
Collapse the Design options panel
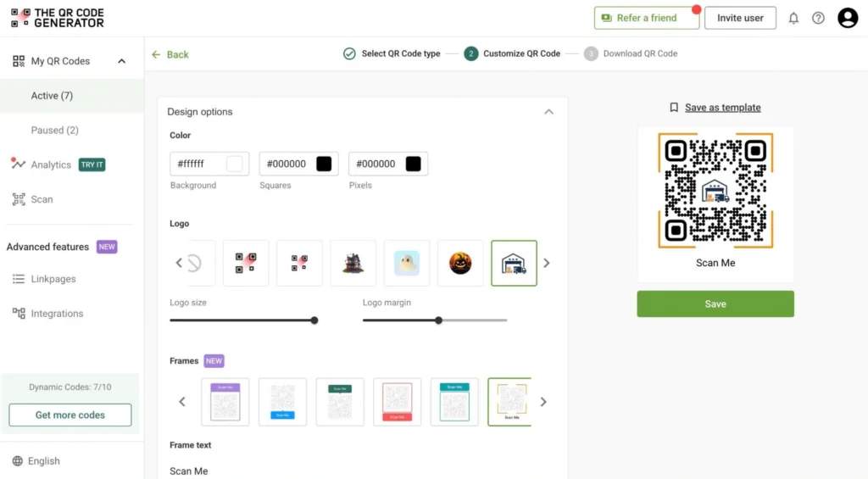click(548, 112)
